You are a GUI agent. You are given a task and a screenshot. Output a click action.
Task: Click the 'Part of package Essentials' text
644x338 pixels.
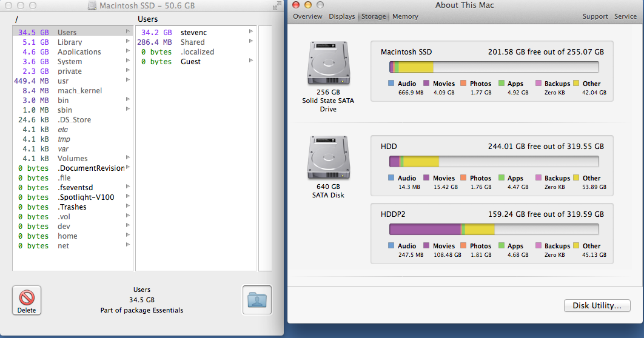pos(142,310)
